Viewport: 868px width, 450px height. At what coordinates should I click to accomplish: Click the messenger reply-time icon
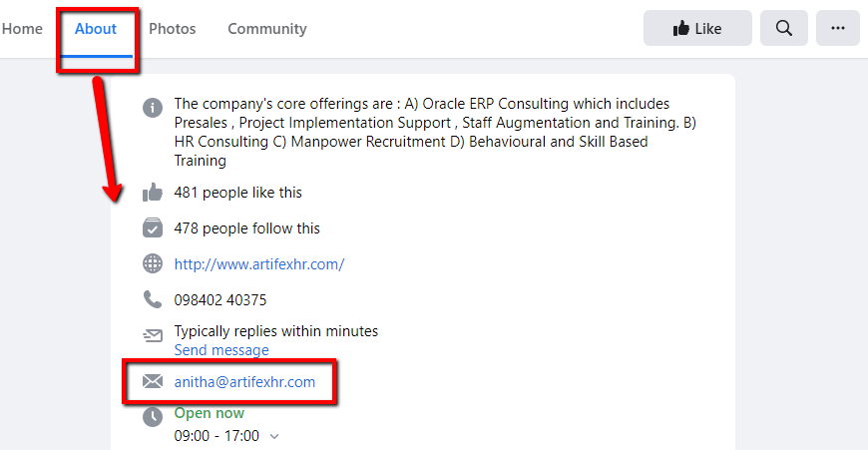point(153,335)
